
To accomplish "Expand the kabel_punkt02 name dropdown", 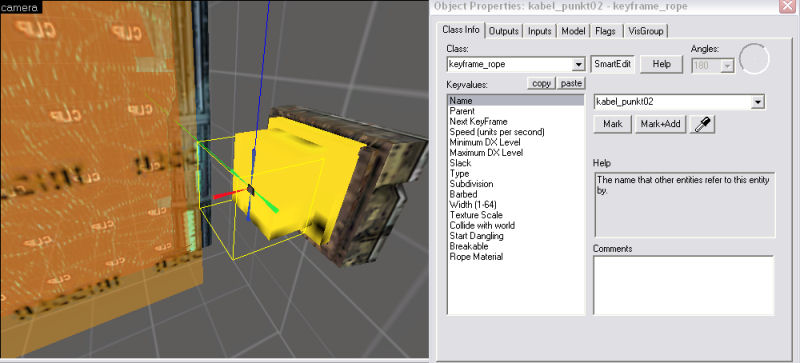I will pos(758,102).
